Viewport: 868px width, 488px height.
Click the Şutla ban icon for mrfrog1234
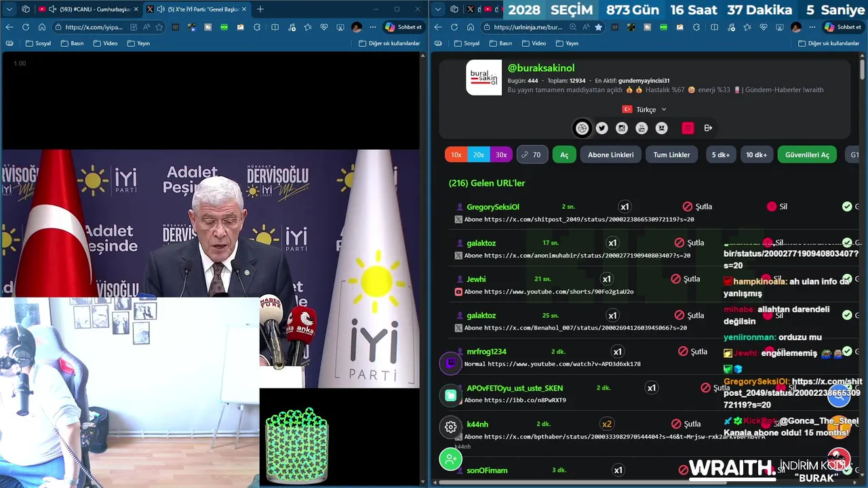(683, 352)
